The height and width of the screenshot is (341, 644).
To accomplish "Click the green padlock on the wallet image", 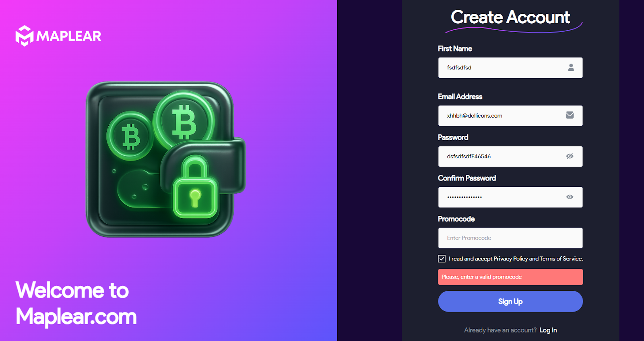I will point(195,187).
